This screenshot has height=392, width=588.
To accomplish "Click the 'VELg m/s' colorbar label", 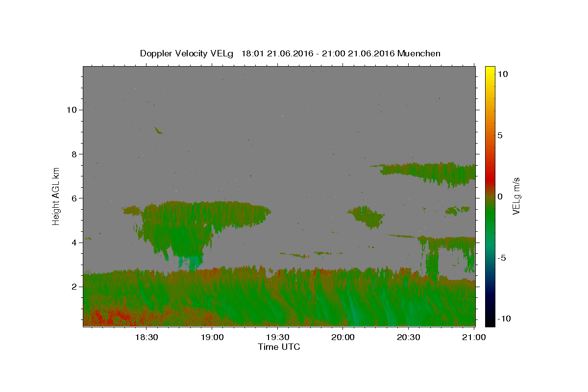I will (516, 196).
